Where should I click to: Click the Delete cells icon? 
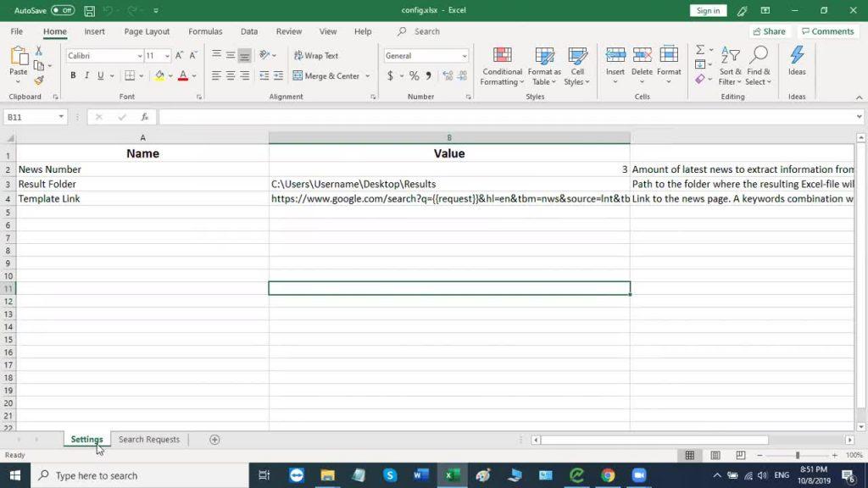(643, 55)
